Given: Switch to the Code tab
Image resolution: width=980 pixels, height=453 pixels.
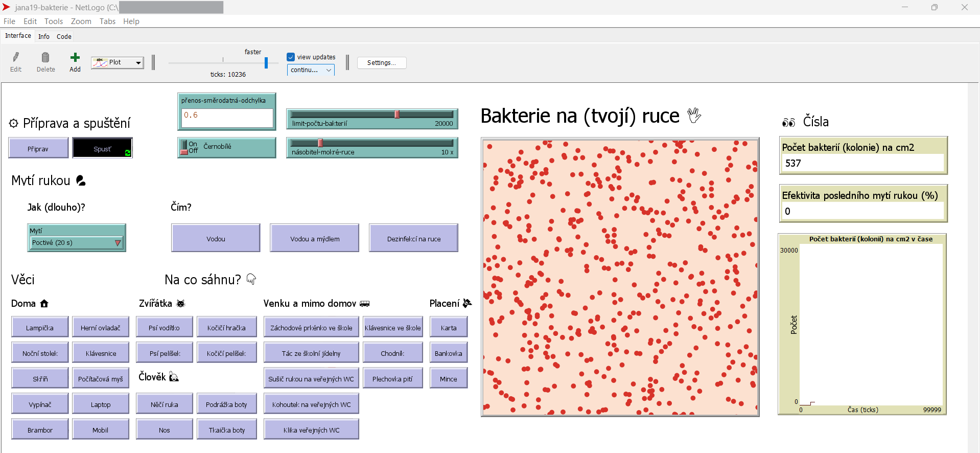Looking at the screenshot, I should coord(64,36).
